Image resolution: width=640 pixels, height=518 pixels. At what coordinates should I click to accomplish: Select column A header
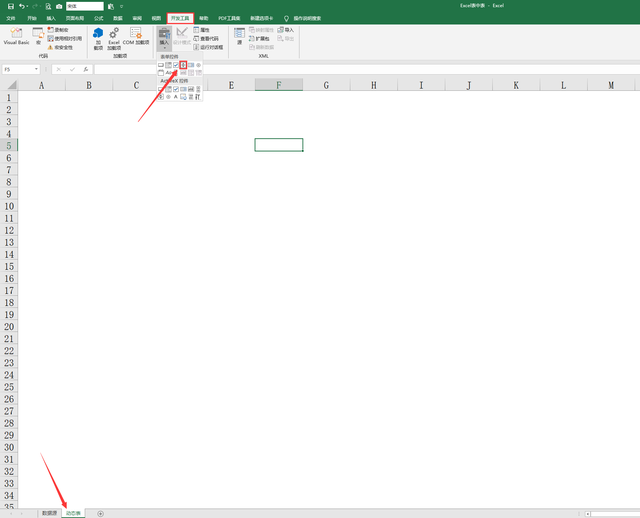pyautogui.click(x=41, y=85)
